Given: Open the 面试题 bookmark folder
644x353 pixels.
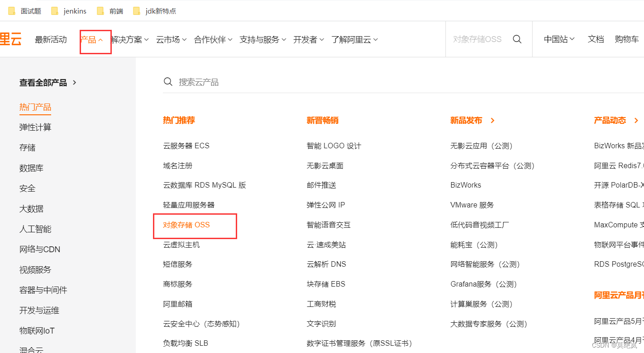Looking at the screenshot, I should (x=25, y=11).
